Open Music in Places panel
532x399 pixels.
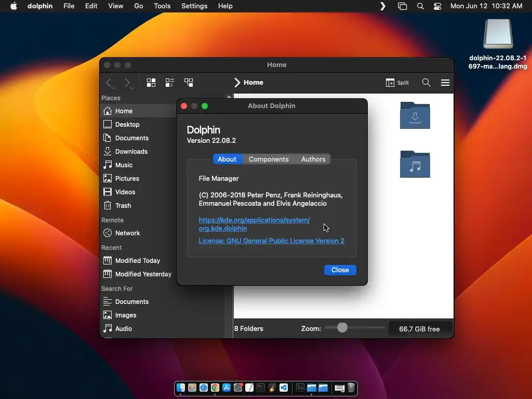138,165
